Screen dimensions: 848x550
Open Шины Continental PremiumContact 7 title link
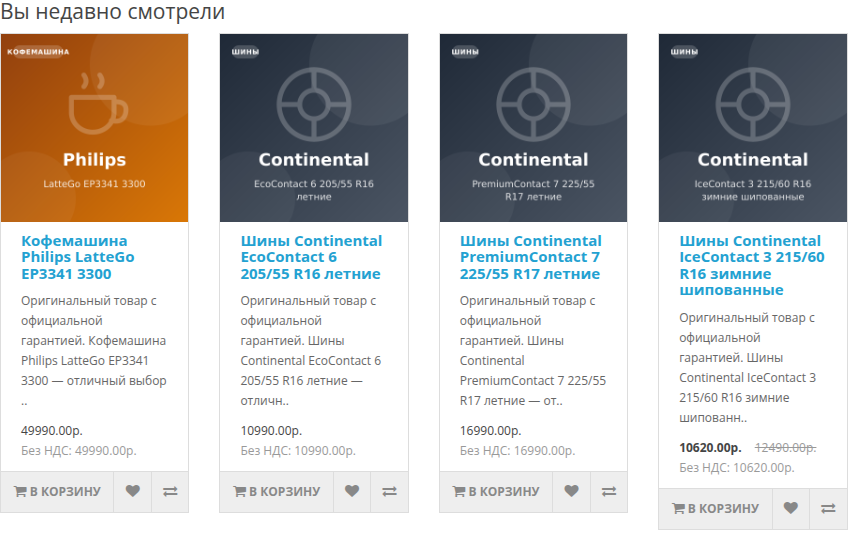coord(531,257)
